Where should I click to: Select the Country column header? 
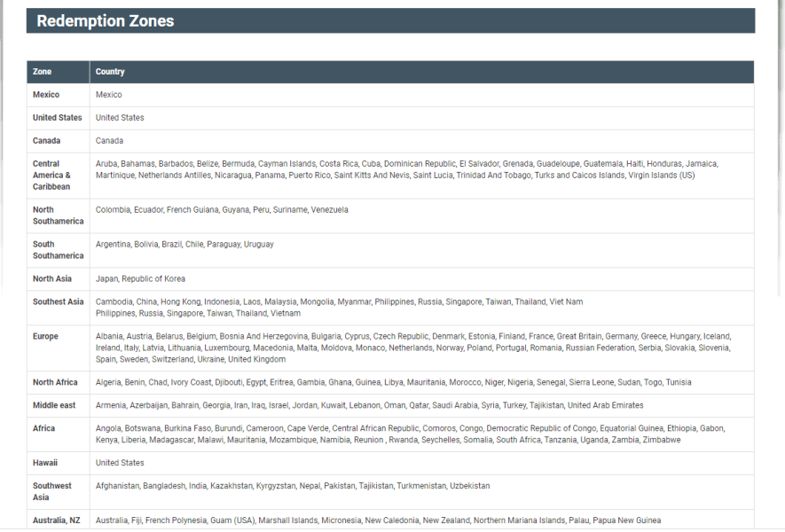coord(110,72)
